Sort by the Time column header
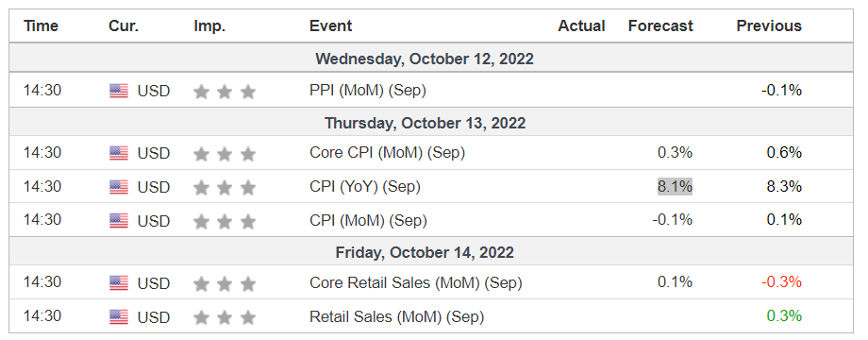The width and height of the screenshot is (868, 340). click(41, 26)
